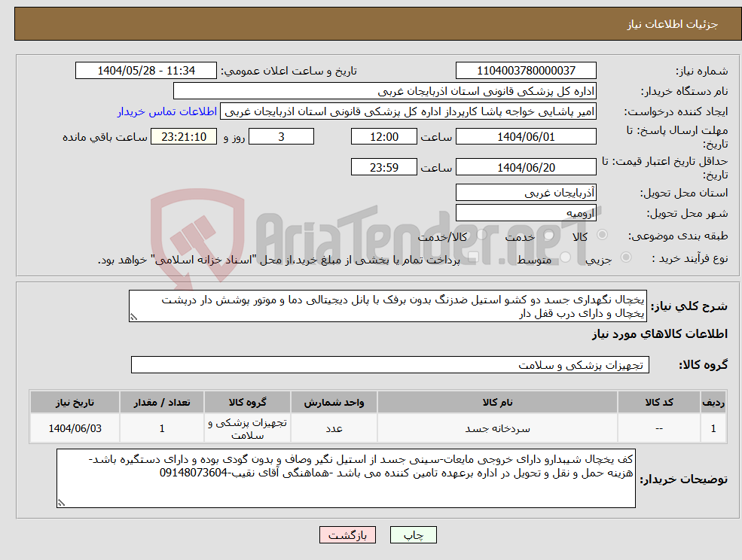The width and height of the screenshot is (742, 560).
Task: Click the general description text area
Action: [387, 306]
